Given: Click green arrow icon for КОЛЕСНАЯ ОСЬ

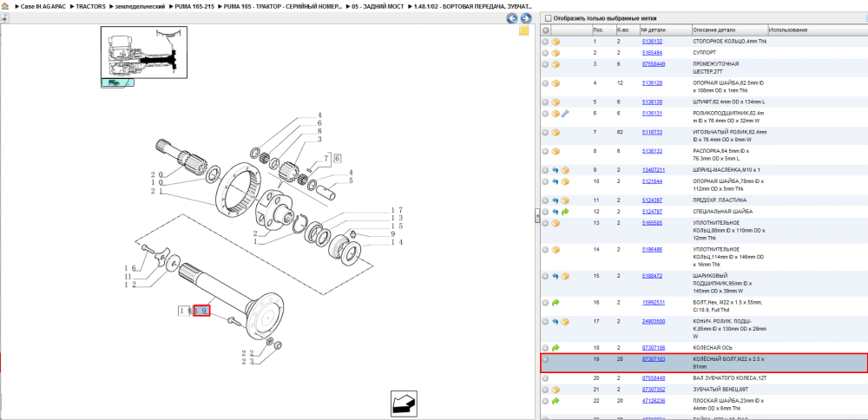Looking at the screenshot, I should 556,347.
